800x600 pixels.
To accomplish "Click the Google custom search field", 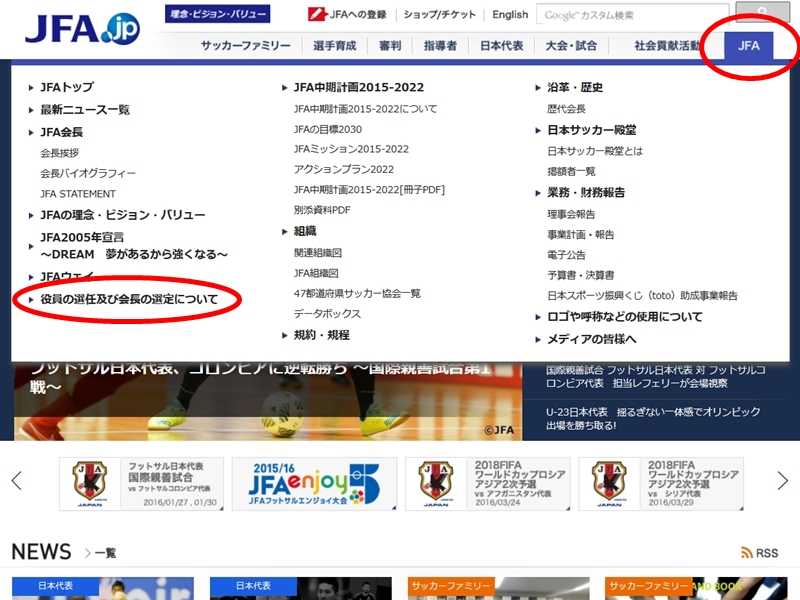I will (631, 15).
